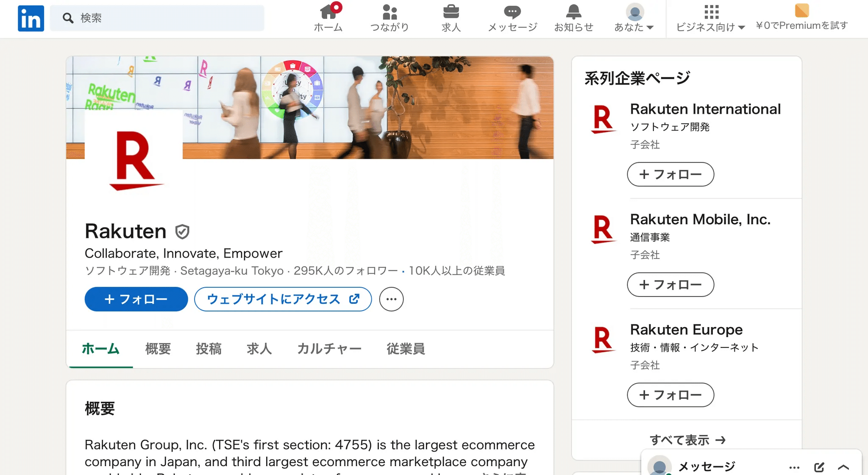Click すべて表示 link for affiliated pages
Viewport: 868px width, 475px height.
[x=687, y=440]
